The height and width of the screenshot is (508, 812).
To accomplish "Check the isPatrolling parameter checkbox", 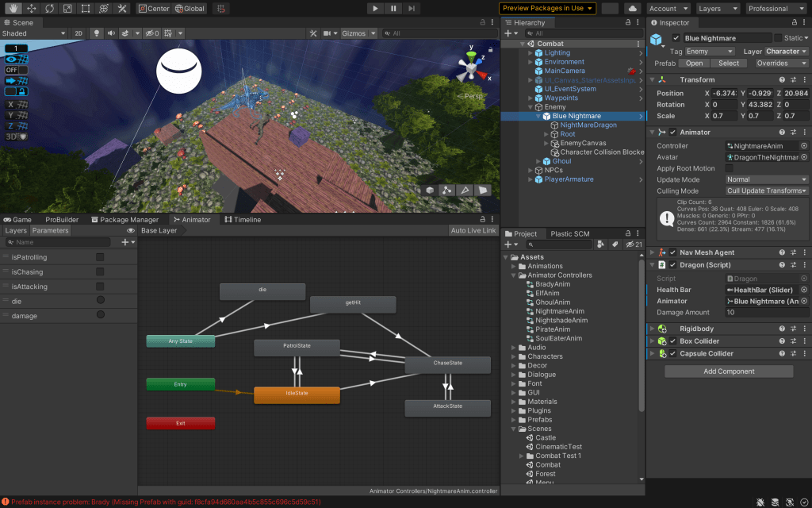I will [x=100, y=257].
